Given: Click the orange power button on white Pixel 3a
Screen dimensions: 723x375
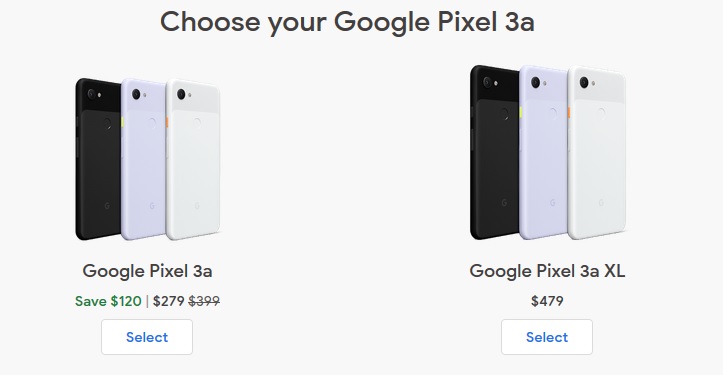Looking at the screenshot, I should click(167, 122).
